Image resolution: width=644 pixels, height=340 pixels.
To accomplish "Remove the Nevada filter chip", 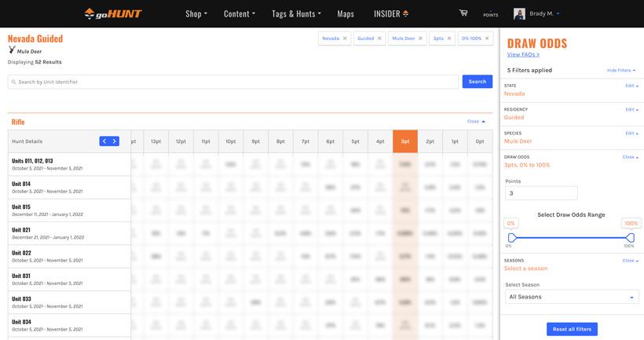I will point(344,38).
